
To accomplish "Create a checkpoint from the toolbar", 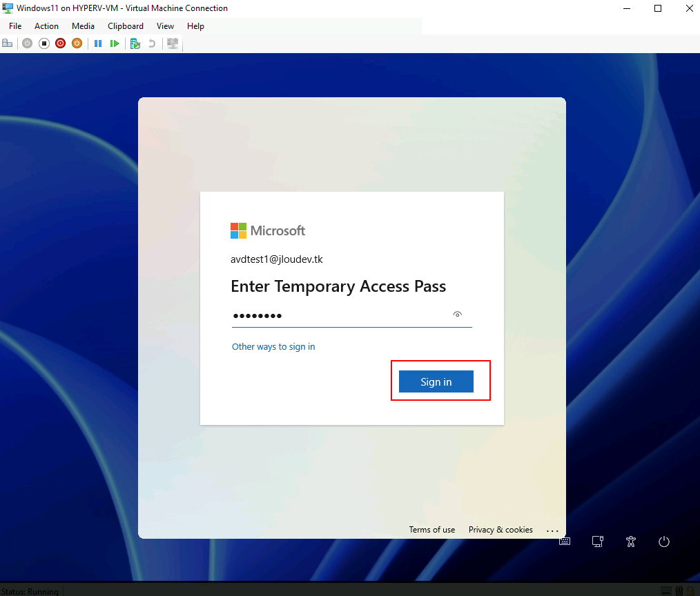I will [135, 43].
